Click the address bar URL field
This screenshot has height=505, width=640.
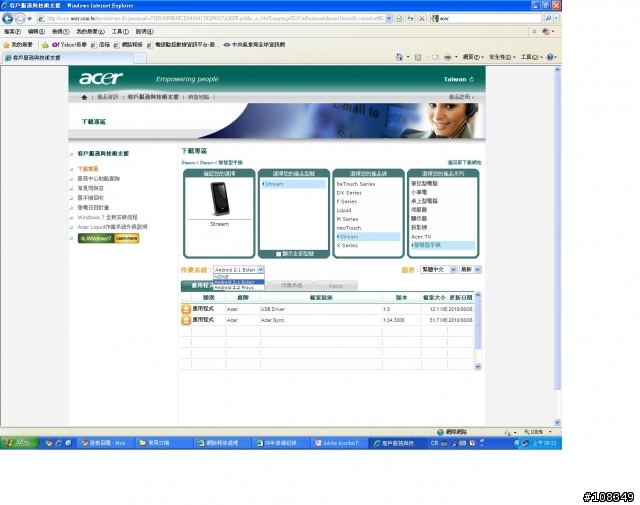(215, 18)
